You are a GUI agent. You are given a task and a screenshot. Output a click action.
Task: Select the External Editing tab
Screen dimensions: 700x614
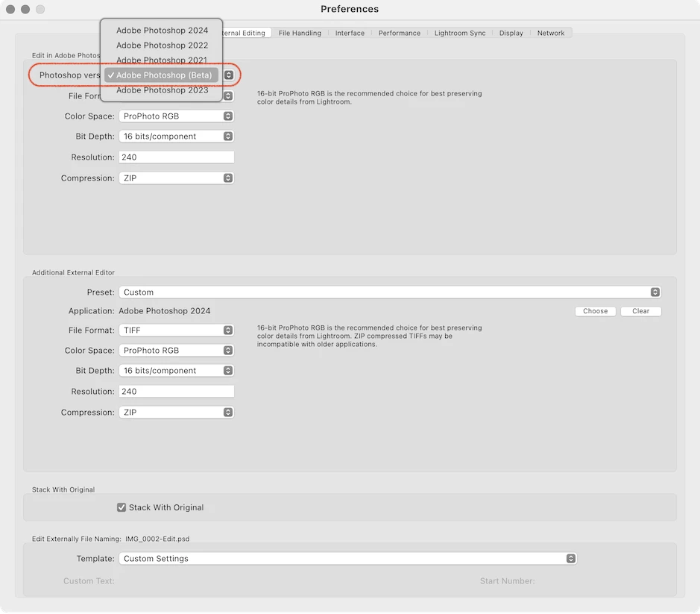point(247,33)
